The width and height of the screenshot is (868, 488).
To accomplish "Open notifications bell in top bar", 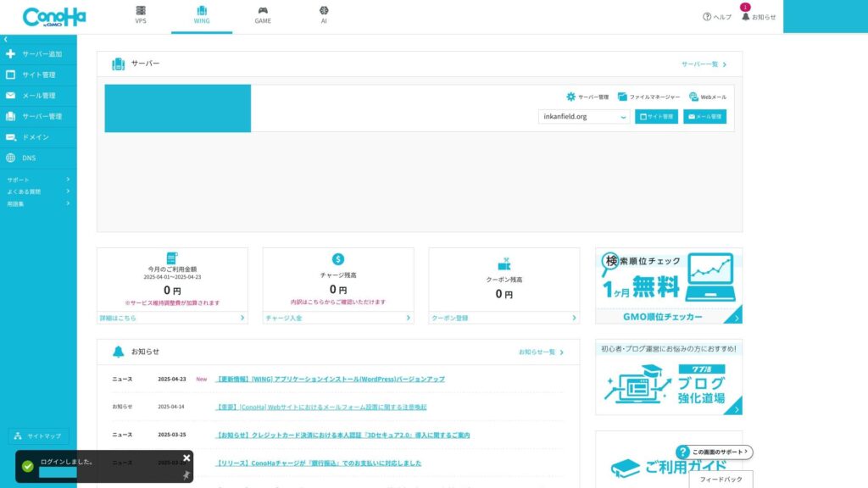I will [746, 16].
